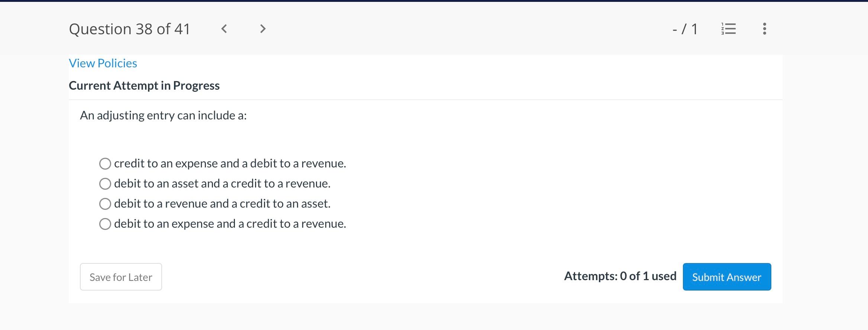868x330 pixels.
Task: Select 'credit to an expense and a debit to a revenue'
Action: (105, 163)
